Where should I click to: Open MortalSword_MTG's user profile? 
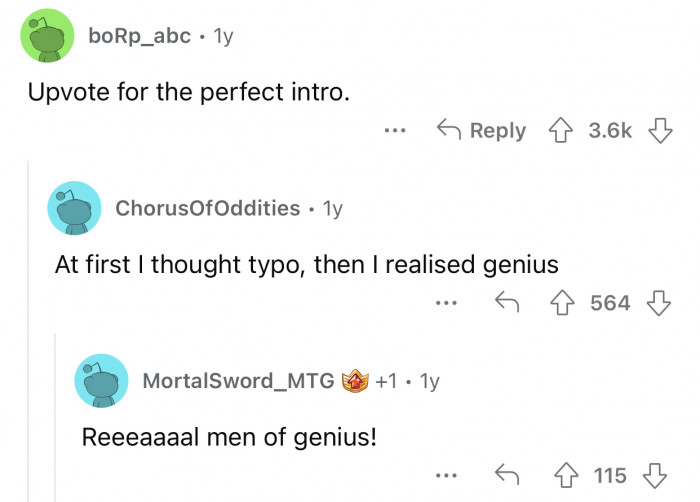(x=238, y=380)
